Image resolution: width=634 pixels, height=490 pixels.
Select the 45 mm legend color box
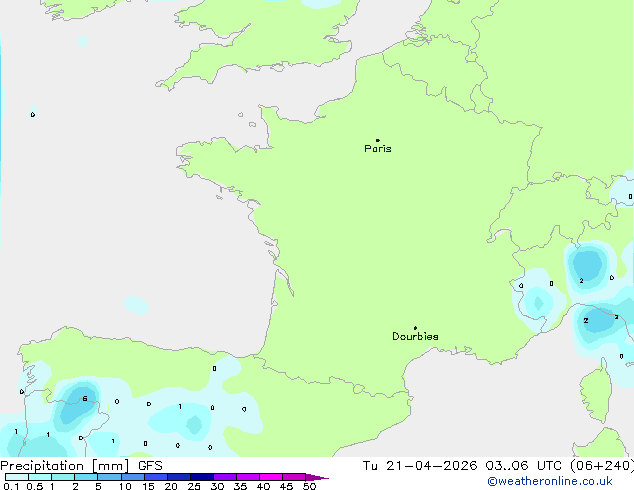tap(294, 477)
